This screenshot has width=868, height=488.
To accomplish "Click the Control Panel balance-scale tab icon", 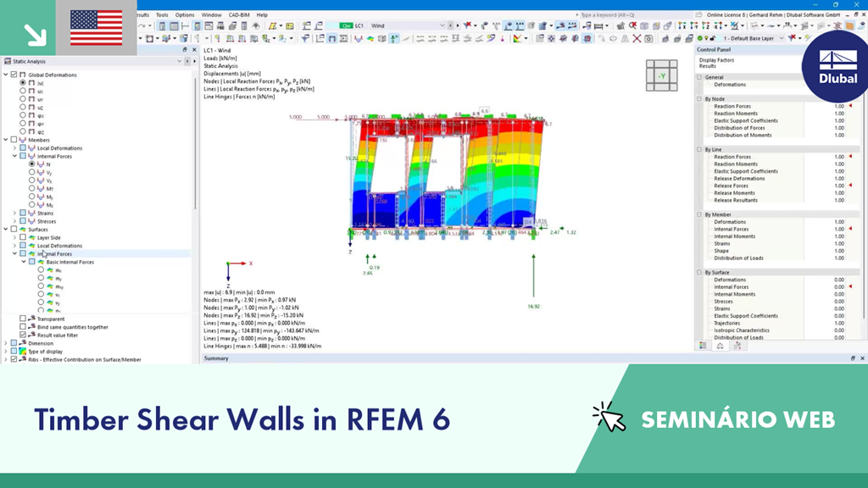I will [x=721, y=346].
